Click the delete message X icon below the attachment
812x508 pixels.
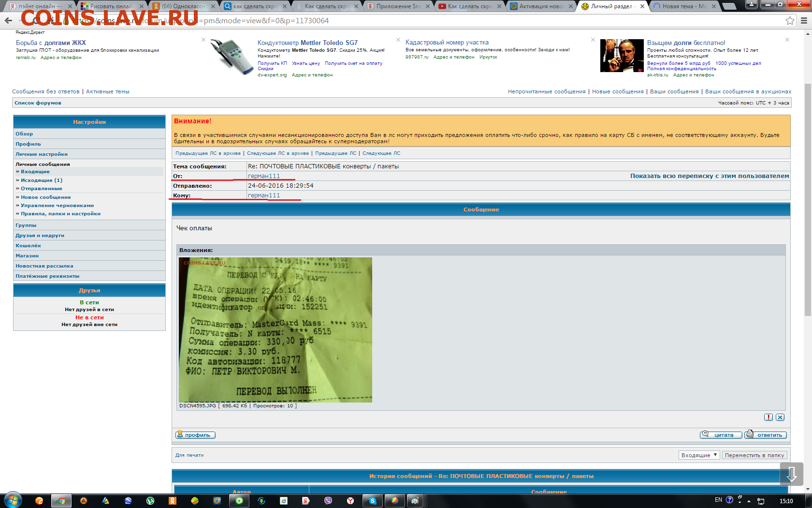coord(780,417)
